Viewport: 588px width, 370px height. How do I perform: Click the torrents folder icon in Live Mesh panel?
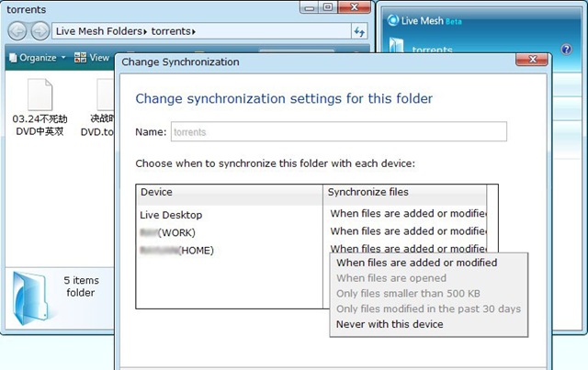click(x=396, y=45)
